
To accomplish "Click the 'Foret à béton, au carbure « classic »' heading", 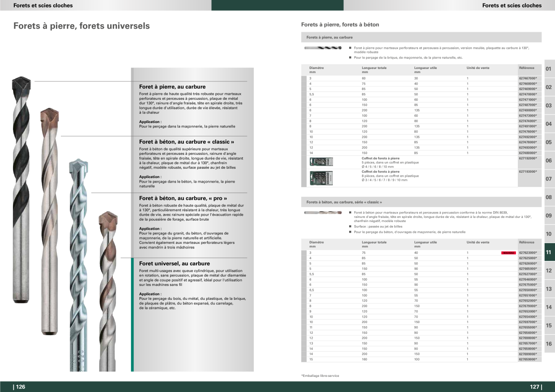I will [x=187, y=142].
